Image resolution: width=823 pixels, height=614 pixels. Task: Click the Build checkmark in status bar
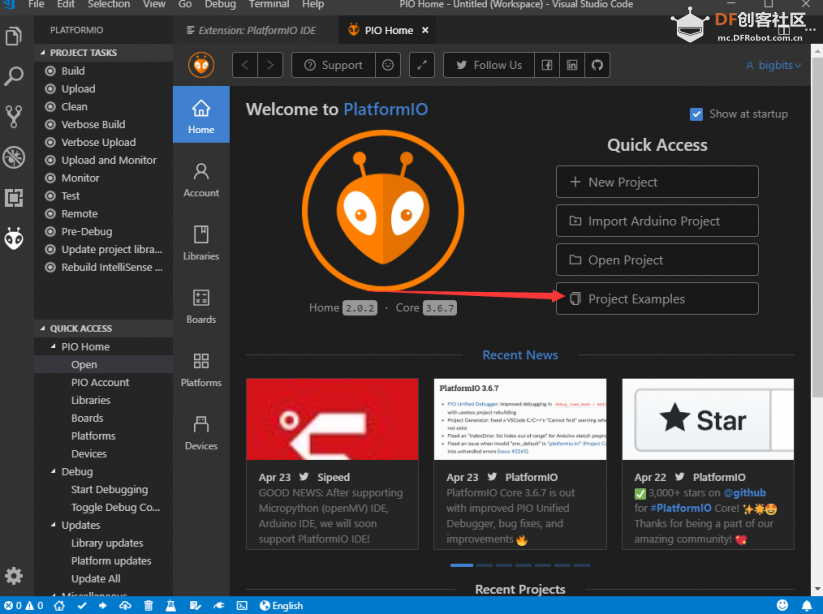[82, 606]
